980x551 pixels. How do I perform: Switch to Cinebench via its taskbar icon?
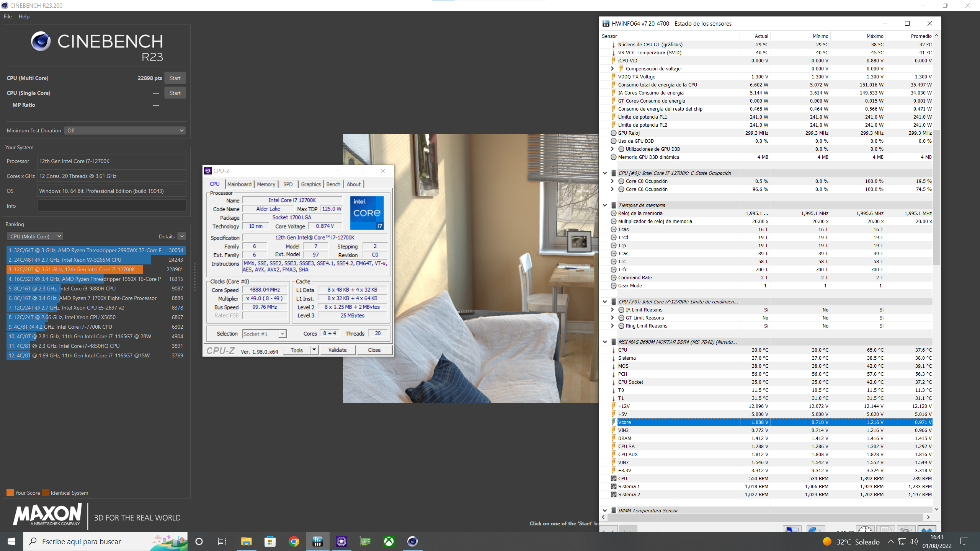[x=412, y=541]
